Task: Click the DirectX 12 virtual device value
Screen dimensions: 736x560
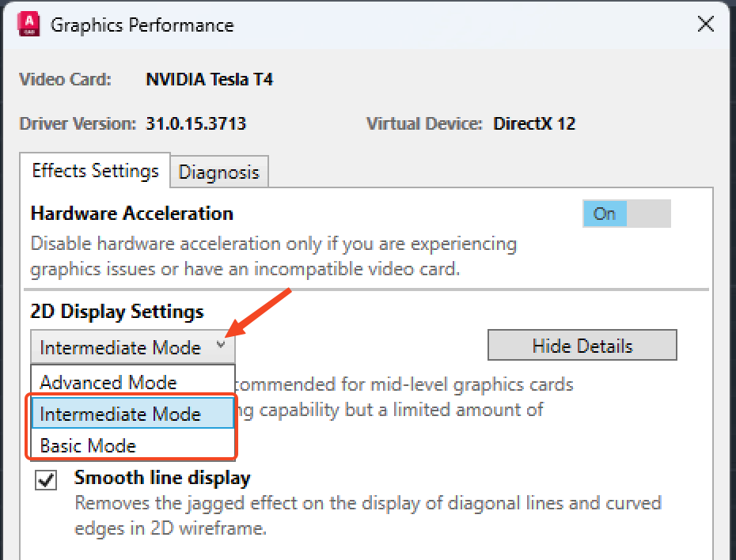Action: [534, 123]
